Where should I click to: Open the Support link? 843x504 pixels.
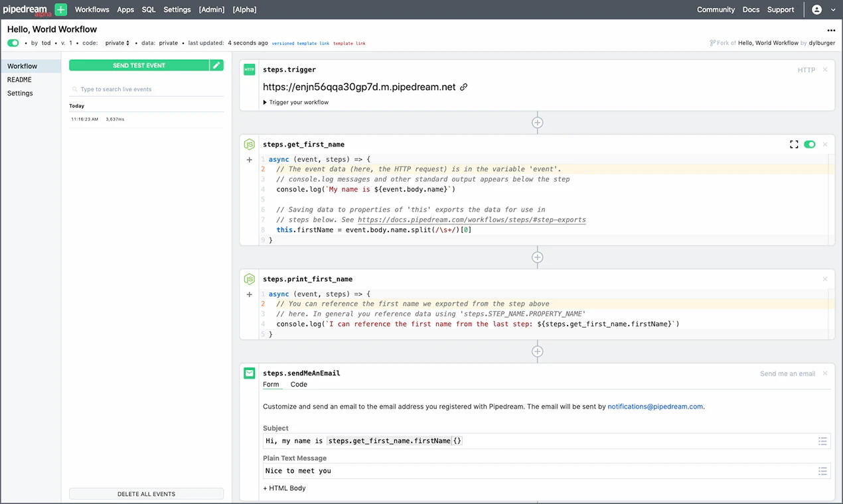[x=781, y=9]
